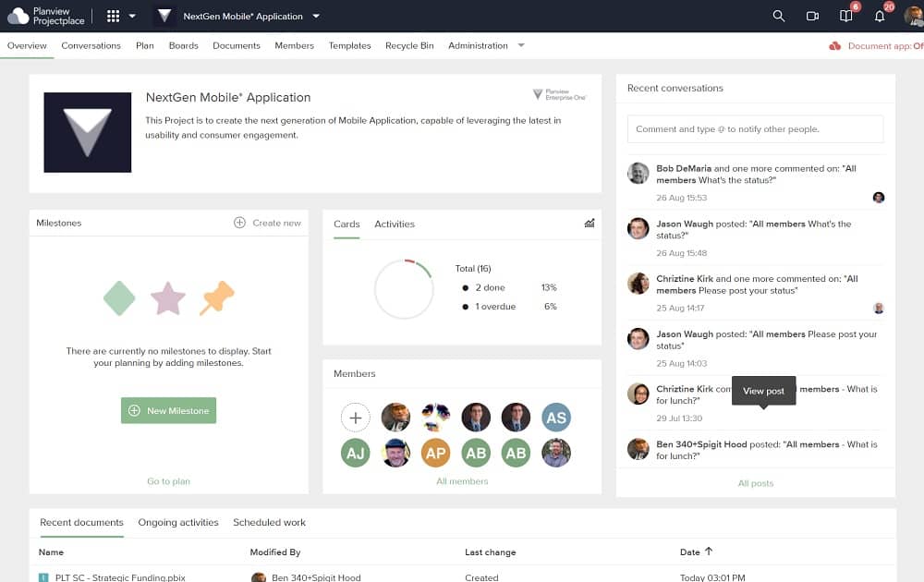Click the NextGen Mobile Application project logo image
This screenshot has width=924, height=582.
[x=87, y=132]
